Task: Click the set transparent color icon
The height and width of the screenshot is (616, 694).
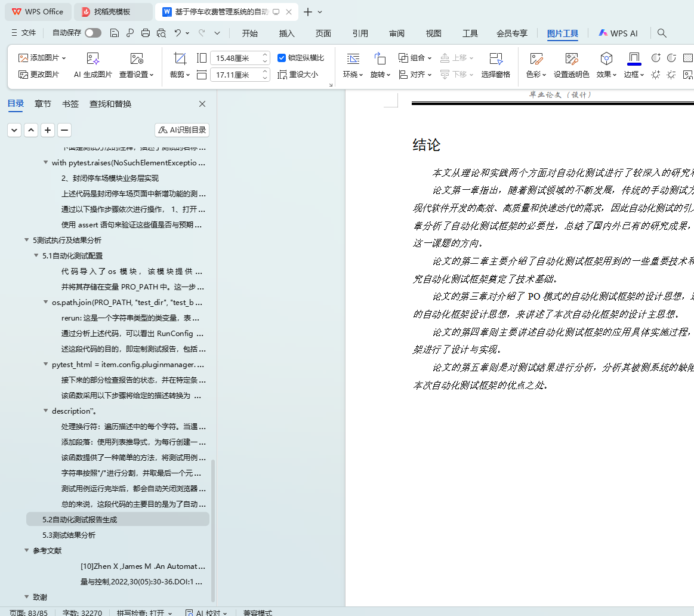Action: [x=571, y=58]
